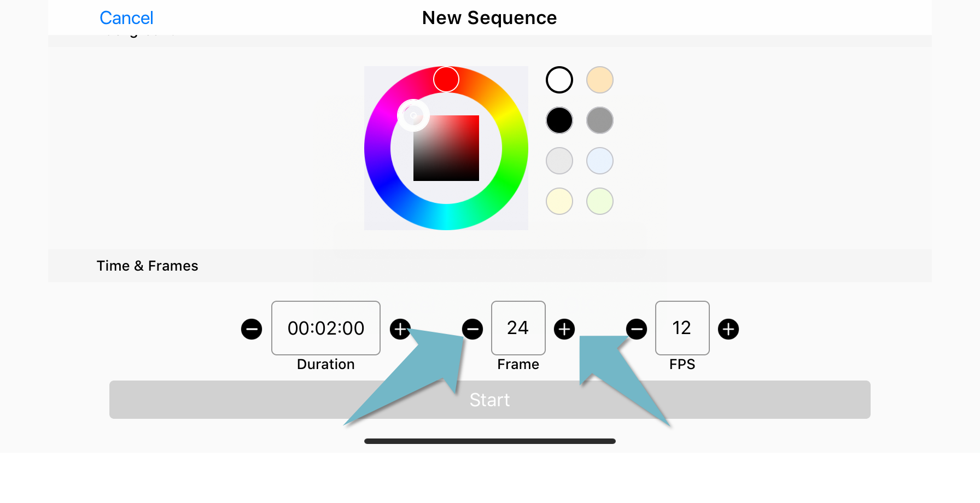
Task: Click the Duration time field 00:02:00
Action: (x=326, y=328)
